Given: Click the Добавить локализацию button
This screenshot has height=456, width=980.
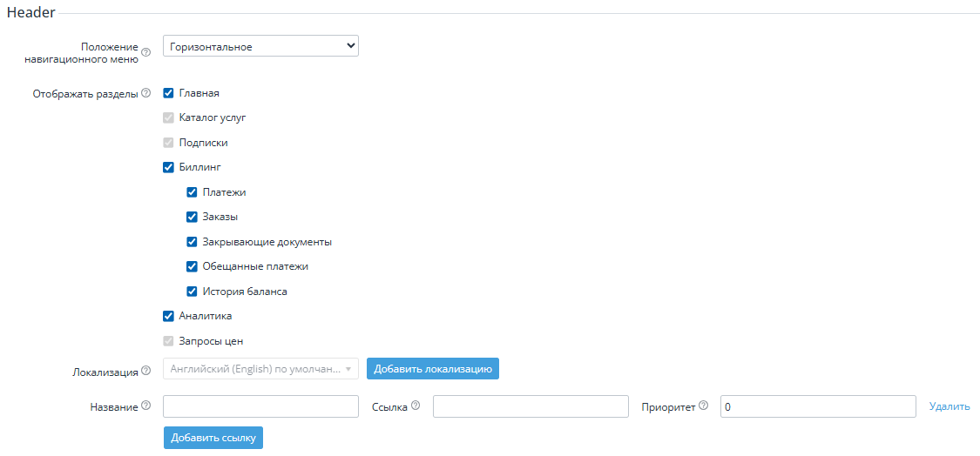Looking at the screenshot, I should pyautogui.click(x=432, y=369).
